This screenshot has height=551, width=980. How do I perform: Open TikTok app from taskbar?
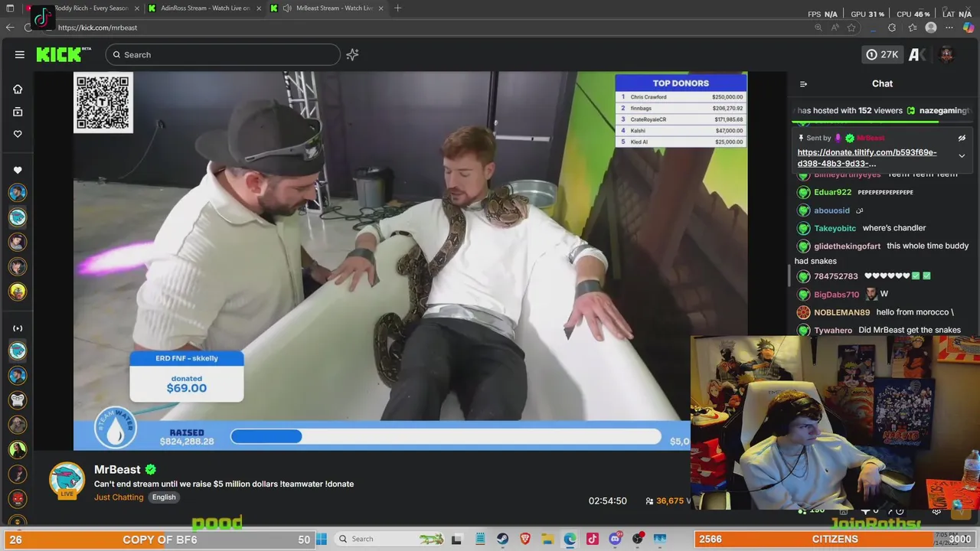point(593,539)
